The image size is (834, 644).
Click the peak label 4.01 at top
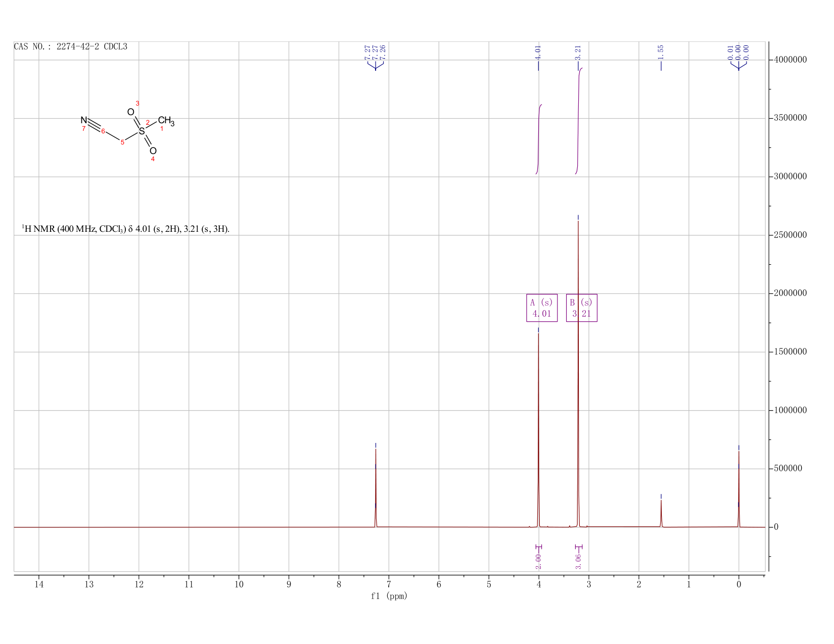click(538, 52)
